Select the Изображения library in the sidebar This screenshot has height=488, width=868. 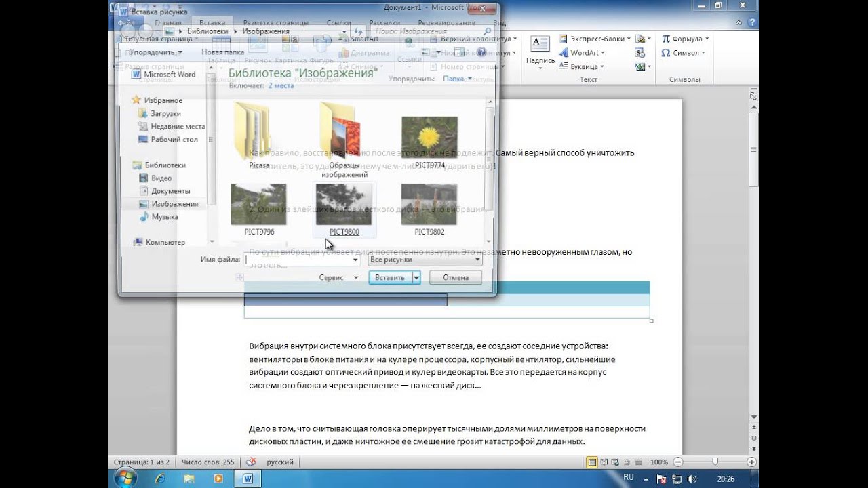tap(169, 203)
